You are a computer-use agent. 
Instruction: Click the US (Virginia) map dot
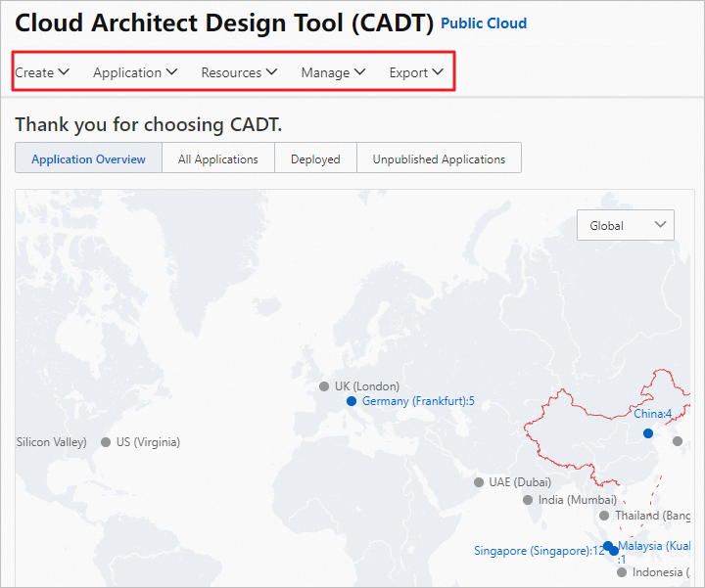[x=106, y=442]
